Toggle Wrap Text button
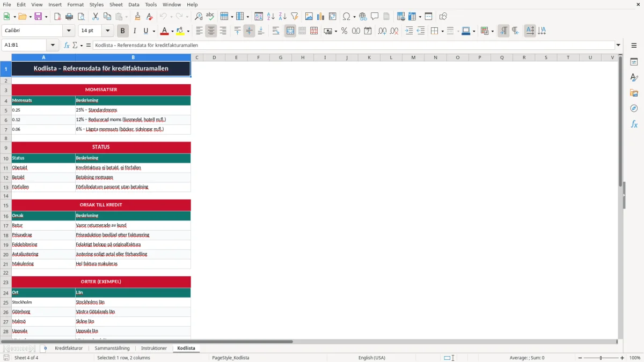 pyautogui.click(x=276, y=31)
